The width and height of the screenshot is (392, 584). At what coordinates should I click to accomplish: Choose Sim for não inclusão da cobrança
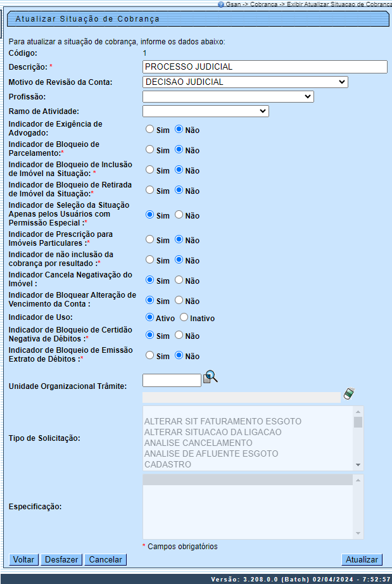(x=149, y=260)
